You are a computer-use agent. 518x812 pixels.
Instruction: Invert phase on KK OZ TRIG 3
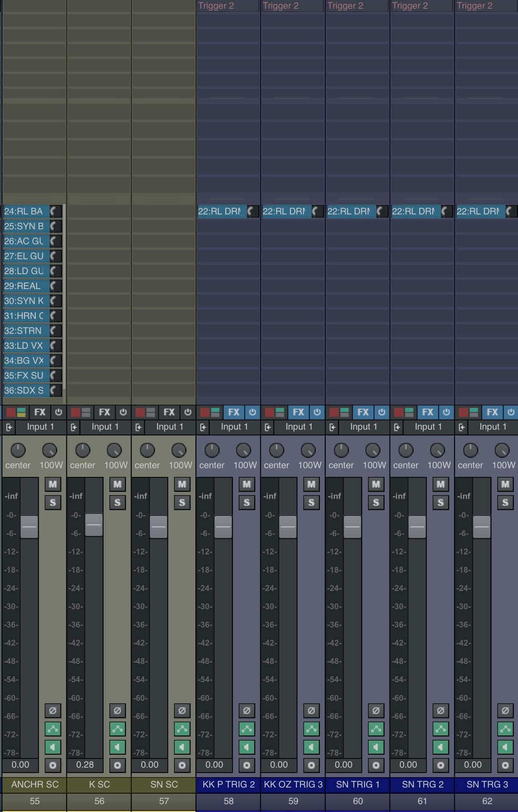[311, 710]
